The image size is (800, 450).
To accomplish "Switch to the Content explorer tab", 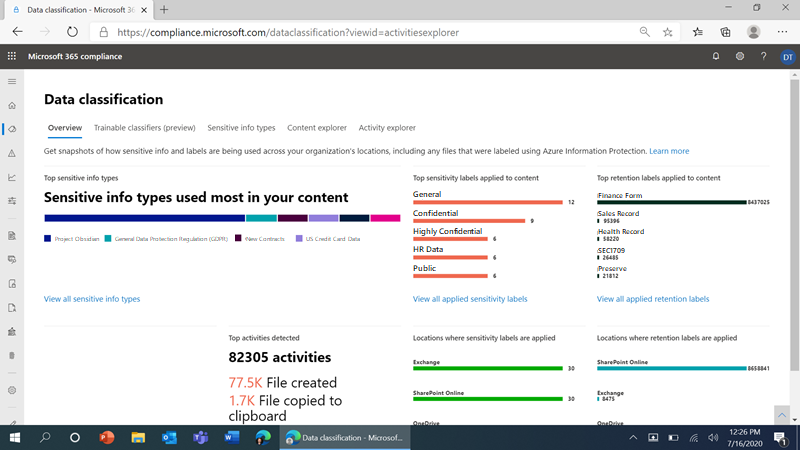I will pyautogui.click(x=317, y=128).
